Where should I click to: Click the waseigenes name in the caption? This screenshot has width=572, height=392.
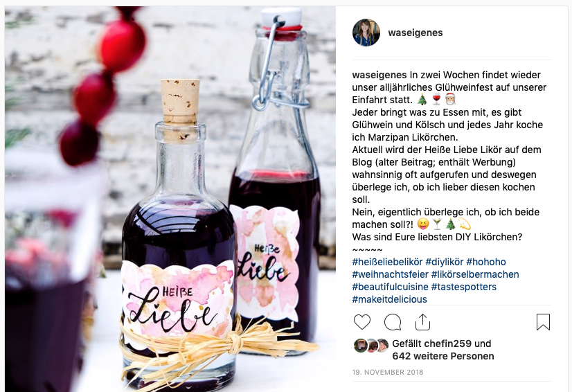pyautogui.click(x=379, y=75)
